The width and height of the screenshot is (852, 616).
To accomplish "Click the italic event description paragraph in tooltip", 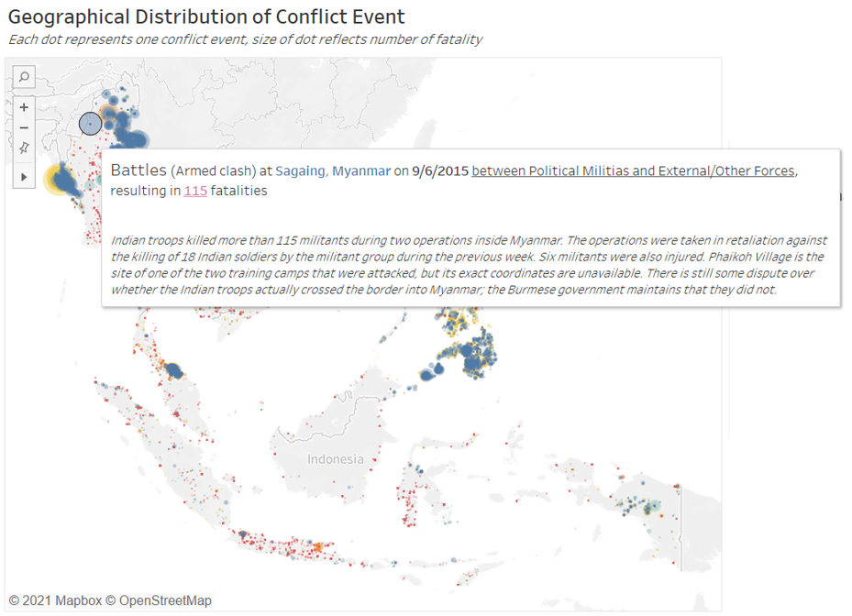I will (468, 264).
